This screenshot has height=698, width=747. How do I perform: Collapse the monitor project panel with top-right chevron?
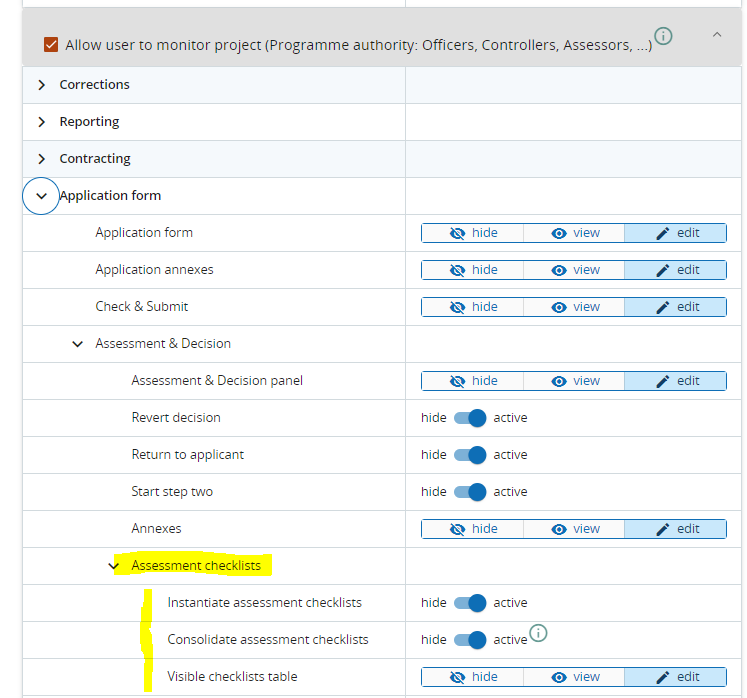point(717,35)
